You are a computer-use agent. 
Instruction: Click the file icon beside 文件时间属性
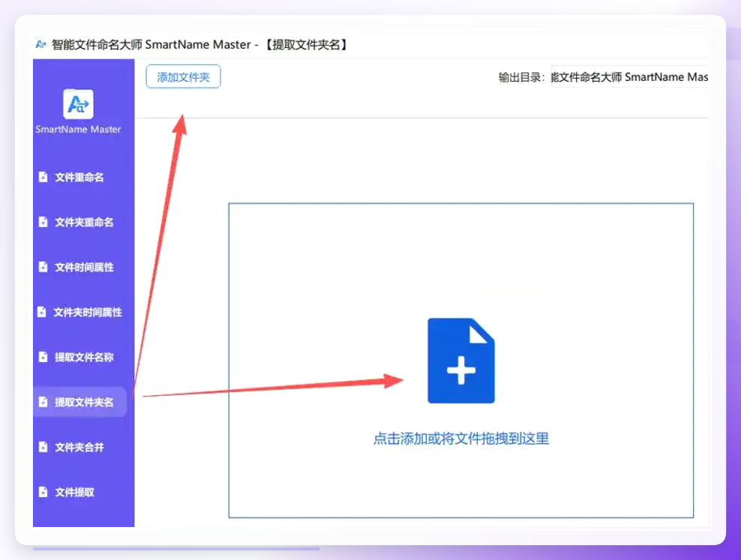[x=43, y=267]
